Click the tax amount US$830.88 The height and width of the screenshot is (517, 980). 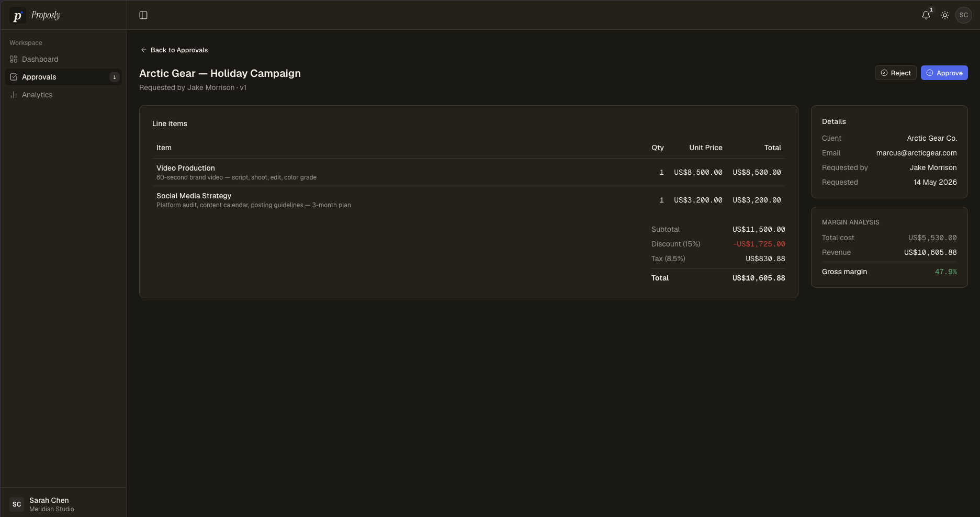(x=765, y=258)
